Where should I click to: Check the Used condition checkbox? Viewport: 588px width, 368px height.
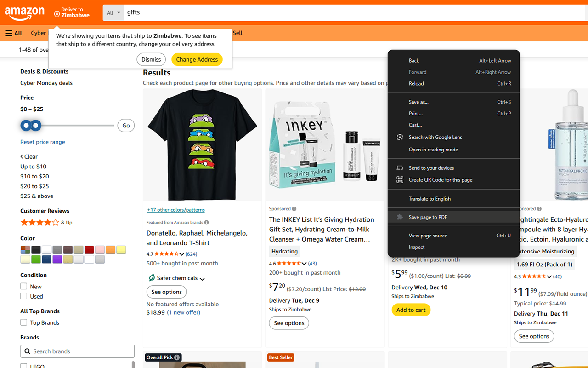pos(24,296)
